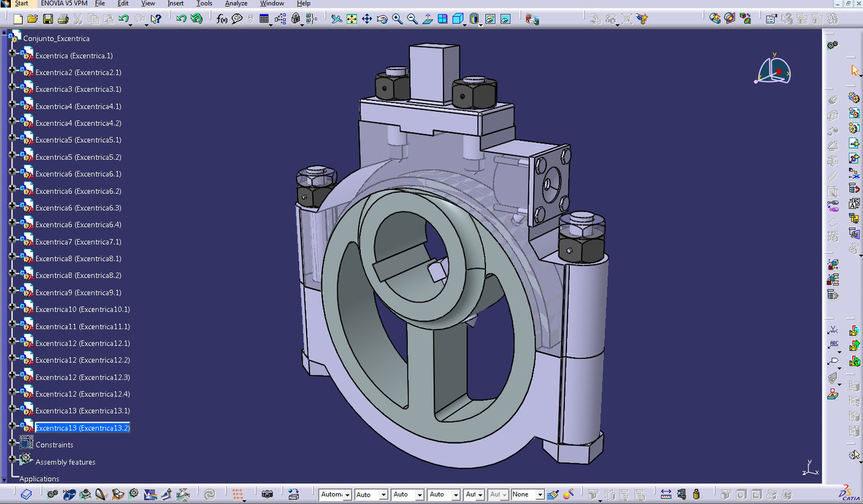Click the compass at the top right
The image size is (863, 504).
click(773, 69)
